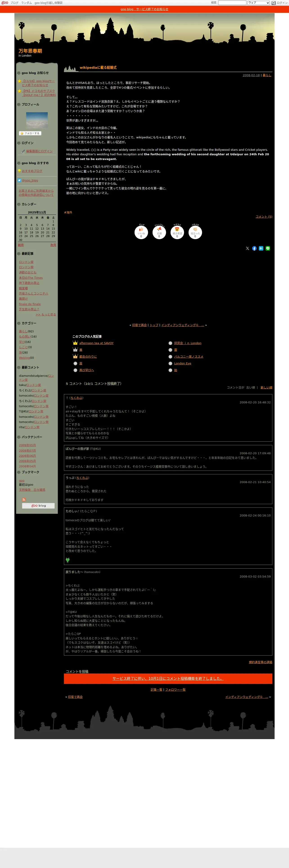Open the ドコモのサブスク GOLF me PR link
The image size is (289, 868).
point(39,93)
